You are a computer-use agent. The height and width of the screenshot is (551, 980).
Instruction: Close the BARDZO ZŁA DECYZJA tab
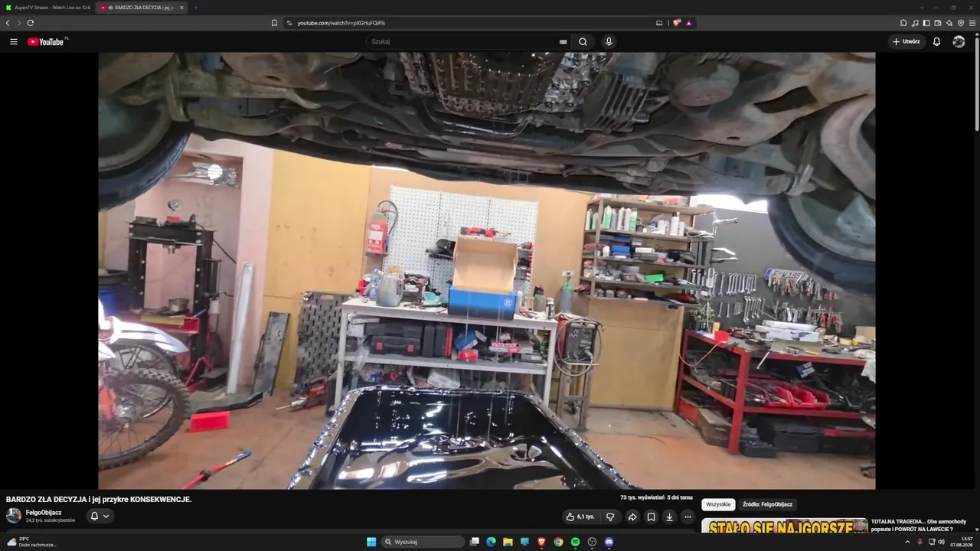[x=181, y=8]
